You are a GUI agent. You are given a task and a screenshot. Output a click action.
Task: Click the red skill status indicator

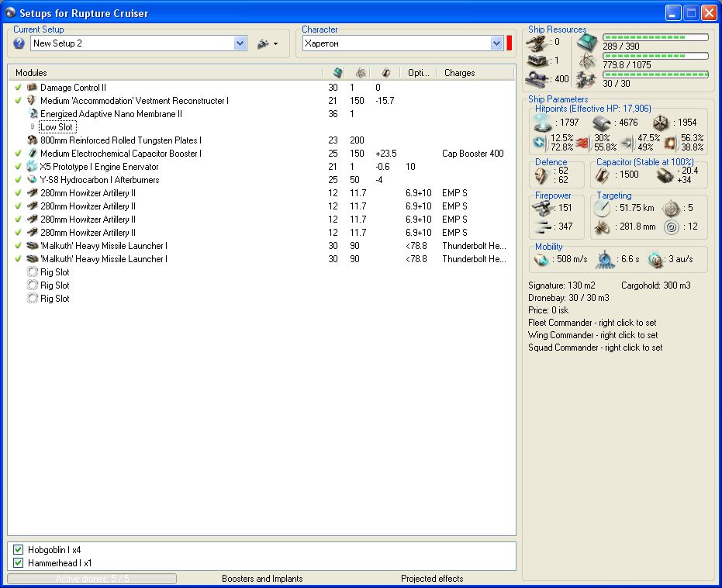[x=510, y=43]
